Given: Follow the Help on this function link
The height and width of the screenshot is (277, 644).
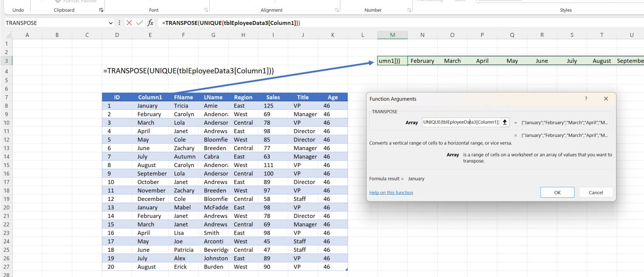Looking at the screenshot, I should click(391, 192).
